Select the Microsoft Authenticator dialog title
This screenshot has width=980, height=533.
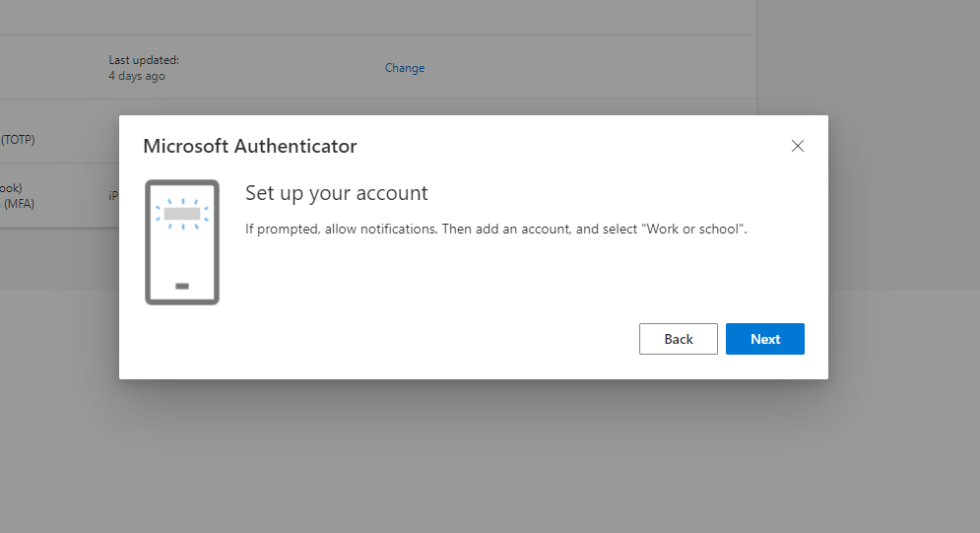tap(250, 146)
